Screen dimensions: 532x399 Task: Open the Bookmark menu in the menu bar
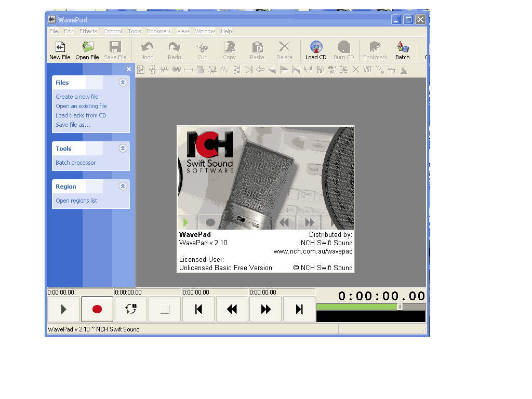pyautogui.click(x=159, y=31)
